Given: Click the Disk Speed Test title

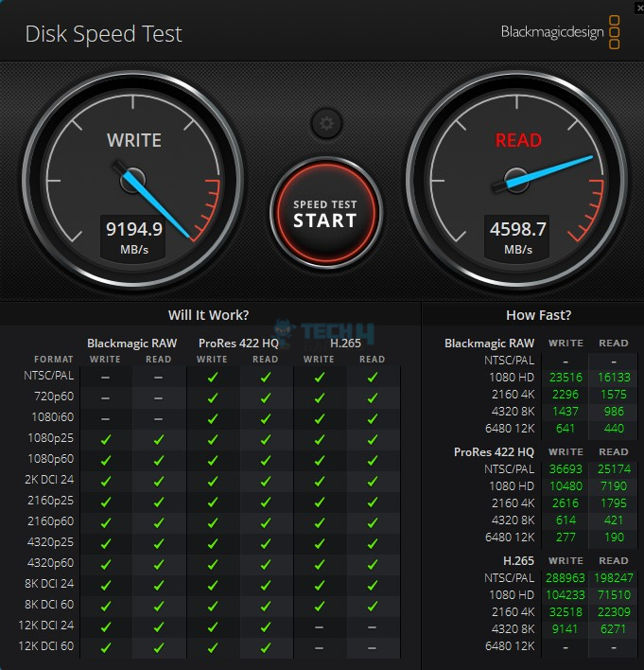Looking at the screenshot, I should point(104,34).
